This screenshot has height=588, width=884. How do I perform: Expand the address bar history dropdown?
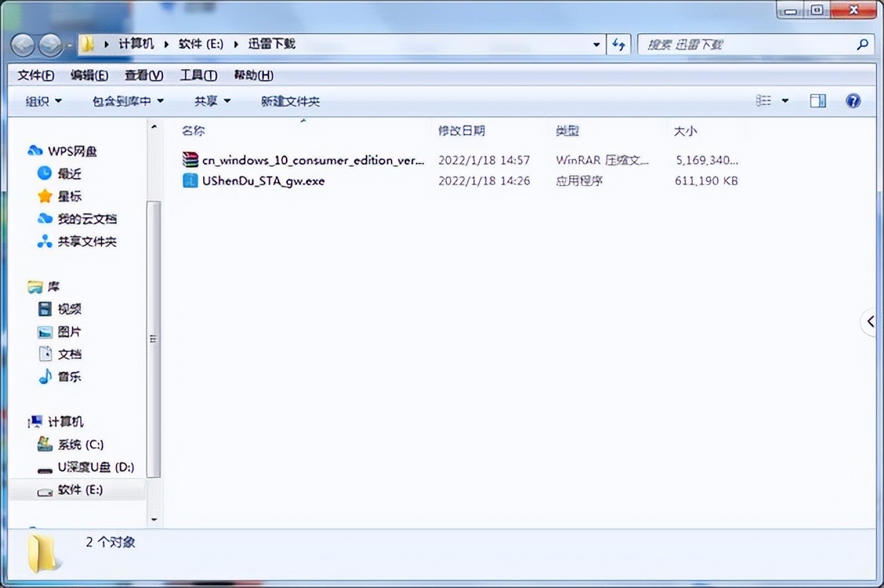point(596,44)
